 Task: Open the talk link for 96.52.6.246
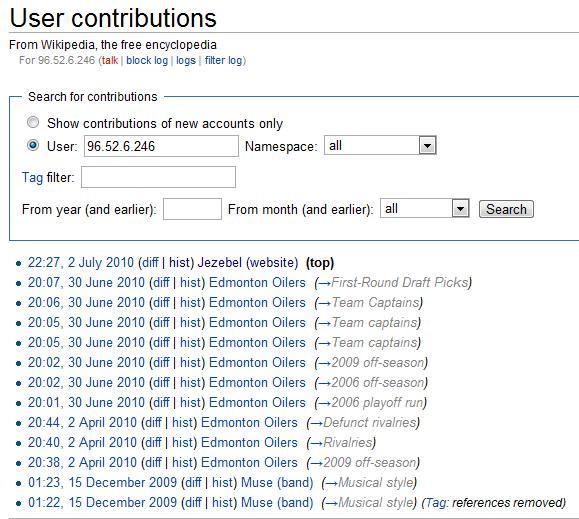tap(110, 60)
